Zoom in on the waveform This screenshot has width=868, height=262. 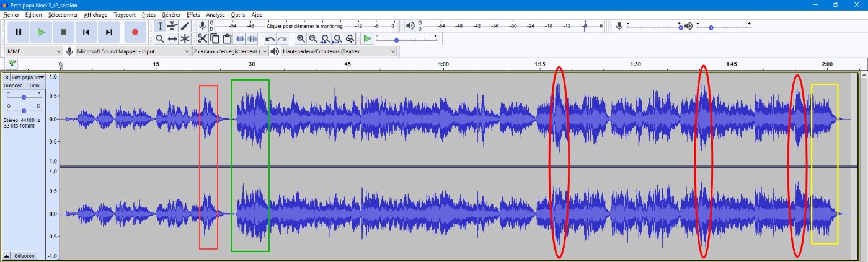click(x=301, y=38)
